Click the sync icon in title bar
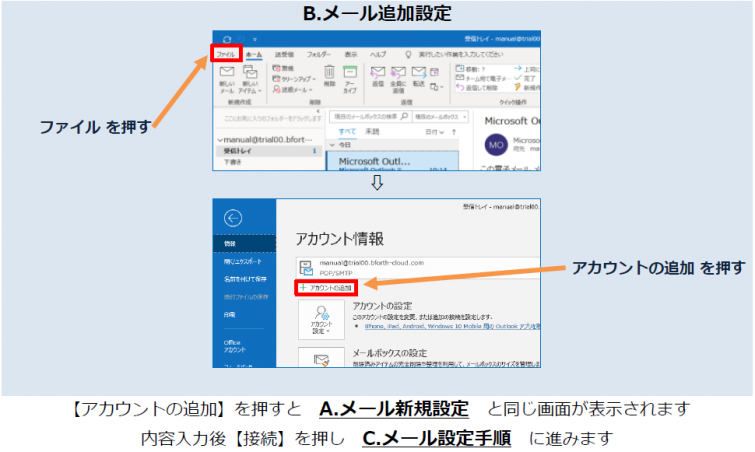 tap(227, 38)
